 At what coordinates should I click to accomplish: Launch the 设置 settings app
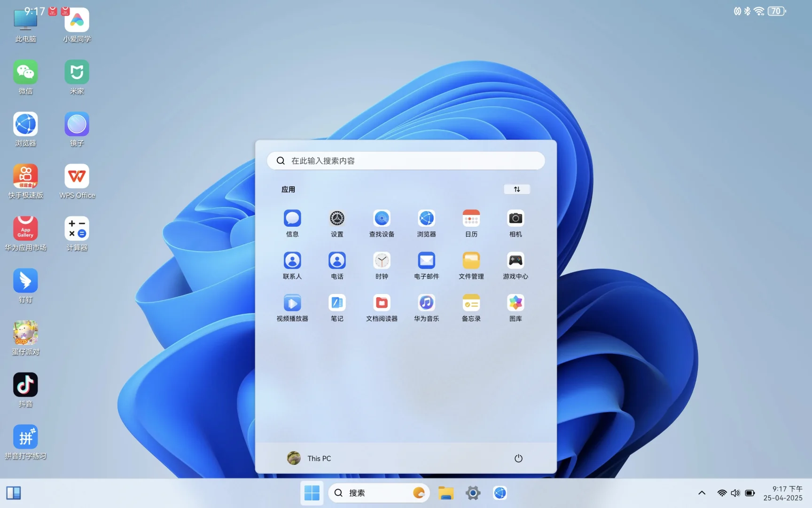[x=337, y=218]
